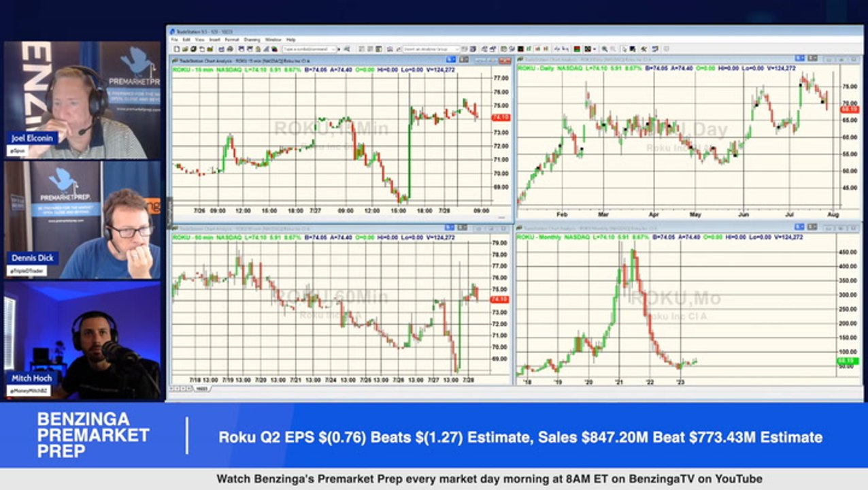This screenshot has width=868, height=490.
Task: Click the blue pin icon on Daily chart
Action: pyautogui.click(x=799, y=58)
